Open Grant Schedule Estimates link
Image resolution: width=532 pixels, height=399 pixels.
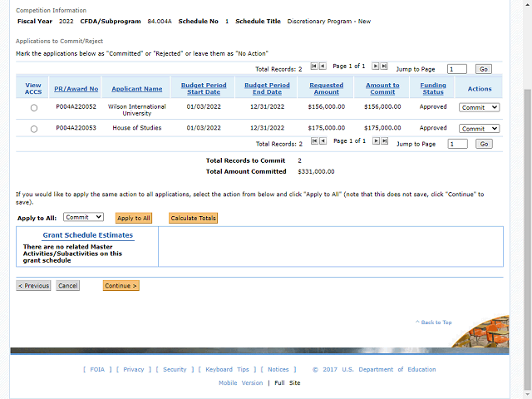click(x=88, y=235)
